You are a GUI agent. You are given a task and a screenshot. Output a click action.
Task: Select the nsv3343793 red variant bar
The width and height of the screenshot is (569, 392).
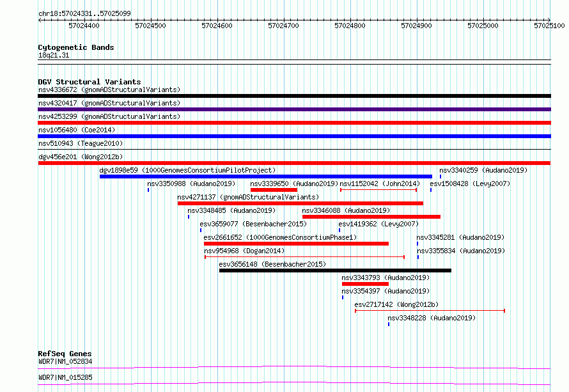pos(365,284)
